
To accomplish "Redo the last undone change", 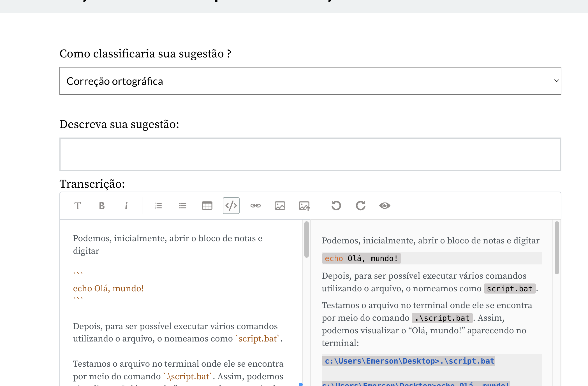I will pyautogui.click(x=360, y=206).
